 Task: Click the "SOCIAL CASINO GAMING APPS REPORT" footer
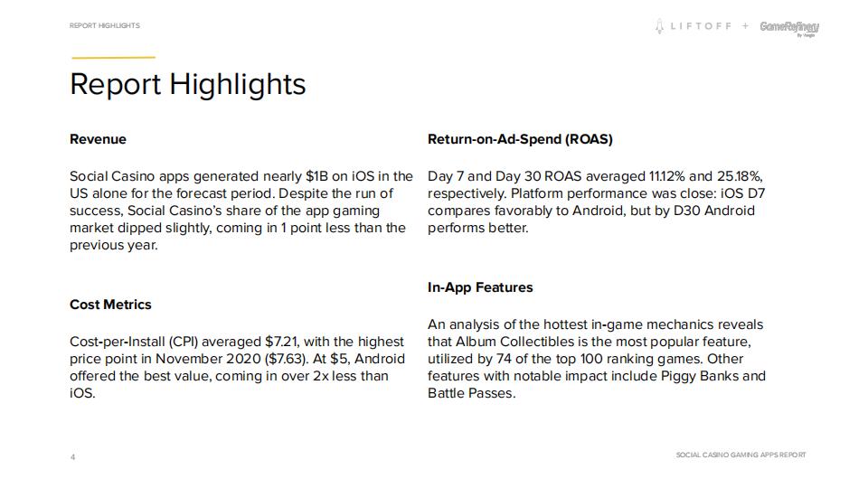tap(741, 455)
